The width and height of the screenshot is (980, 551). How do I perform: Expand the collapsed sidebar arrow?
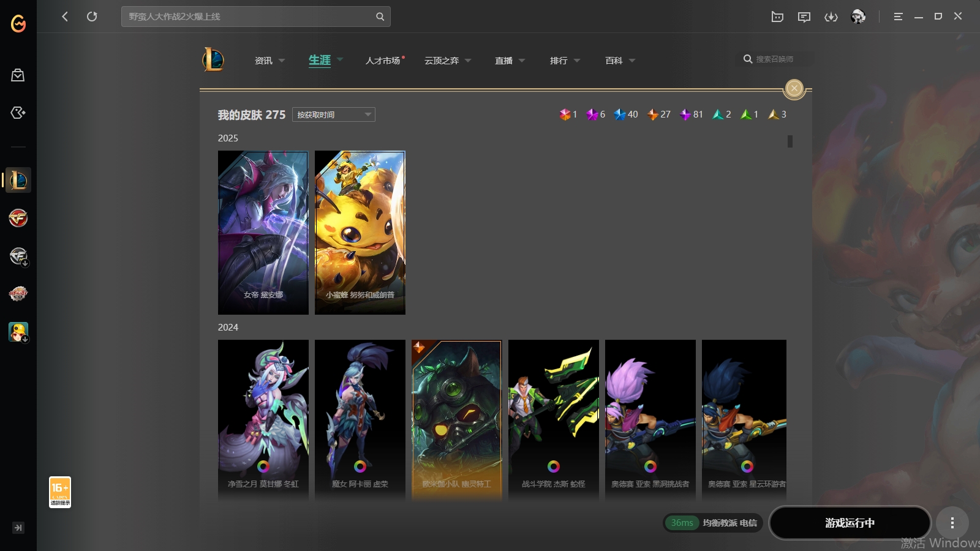[x=18, y=528]
